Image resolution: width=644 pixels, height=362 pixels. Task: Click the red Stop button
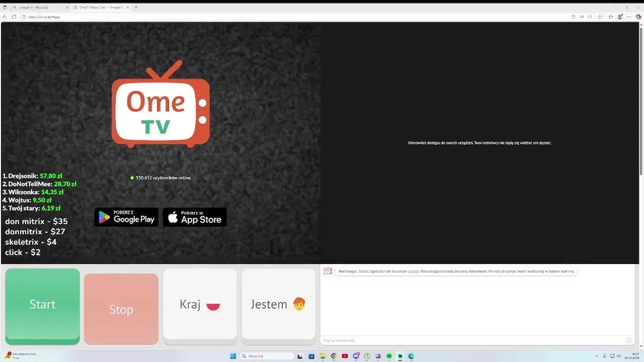(121, 309)
